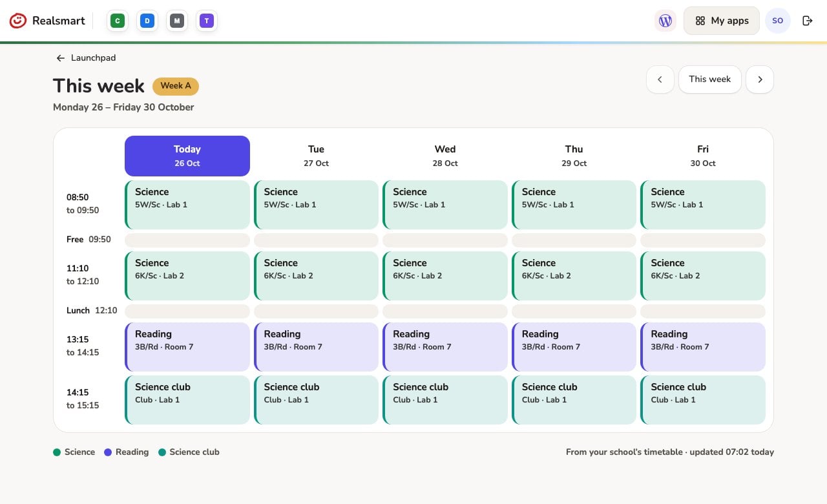Open the SO user avatar
The height and width of the screenshot is (504, 827).
click(x=778, y=21)
